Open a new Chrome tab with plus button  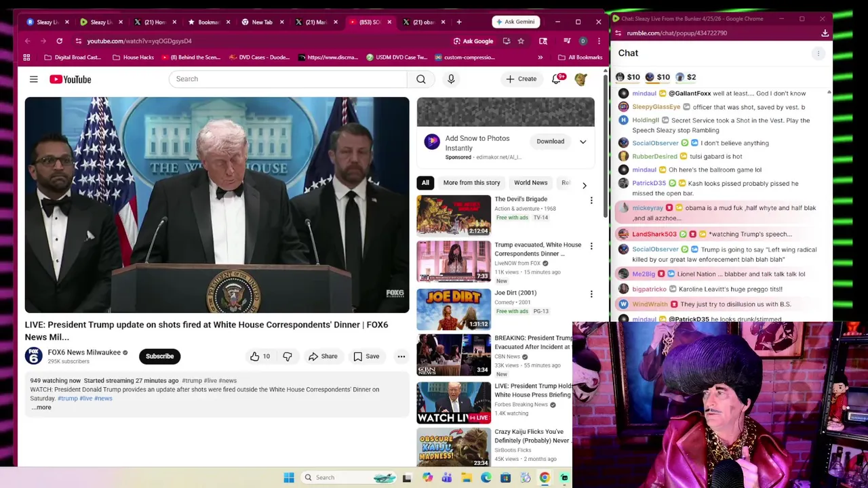pyautogui.click(x=459, y=22)
